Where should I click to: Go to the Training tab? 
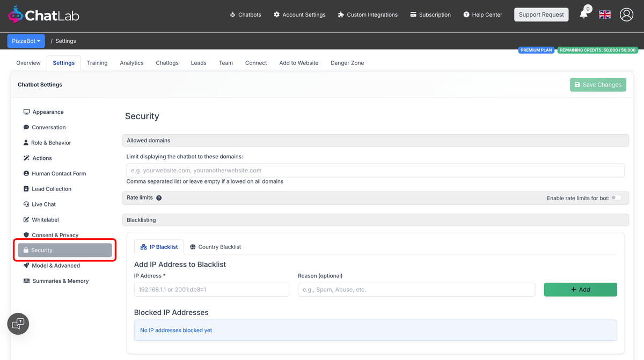[97, 63]
